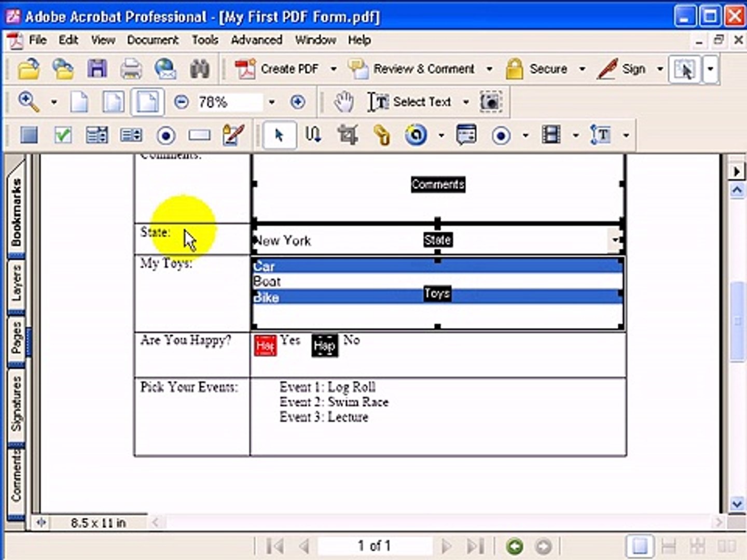Open the Advanced menu

(257, 40)
